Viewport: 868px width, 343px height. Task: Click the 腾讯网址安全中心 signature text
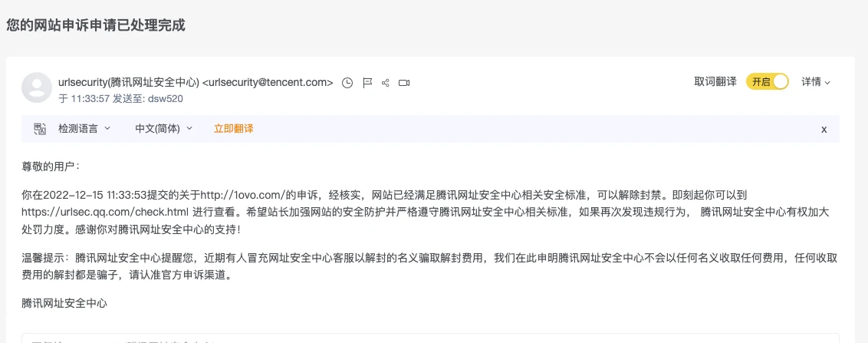[x=64, y=303]
